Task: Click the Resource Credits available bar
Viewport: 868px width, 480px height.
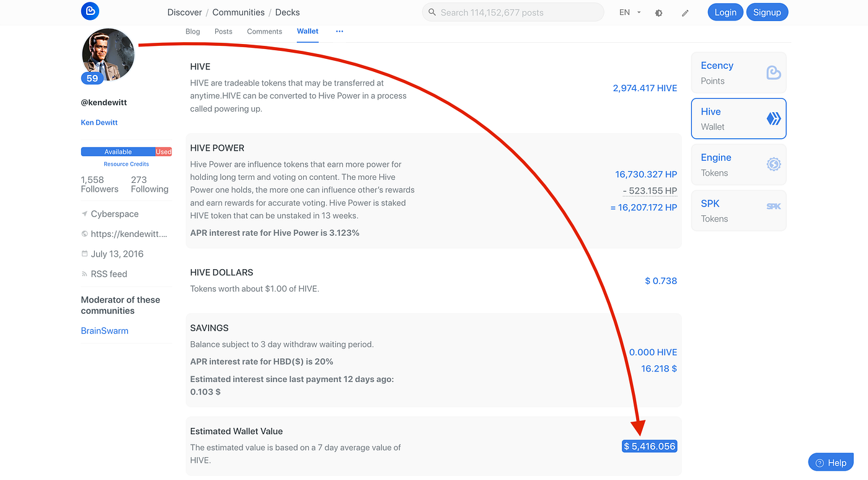Action: 118,151
